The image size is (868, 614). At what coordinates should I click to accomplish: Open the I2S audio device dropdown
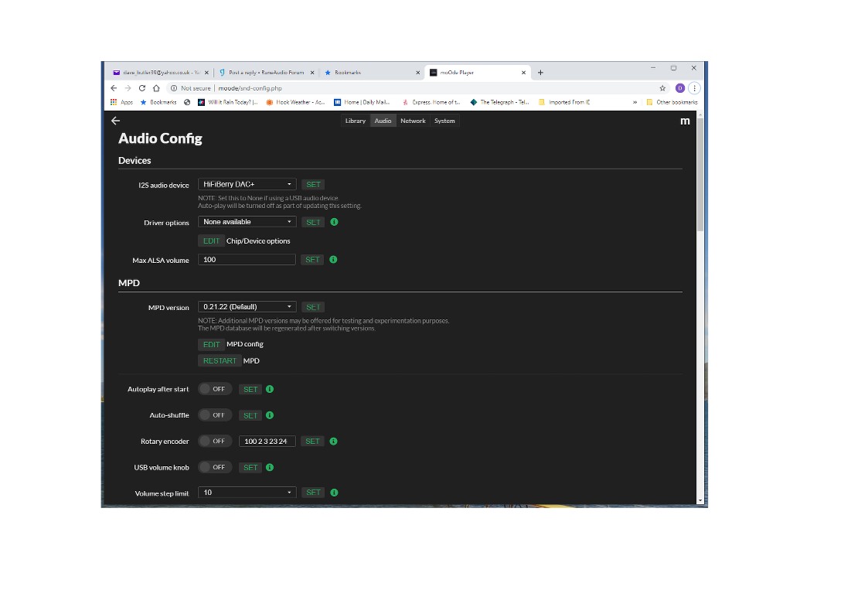pyautogui.click(x=247, y=184)
